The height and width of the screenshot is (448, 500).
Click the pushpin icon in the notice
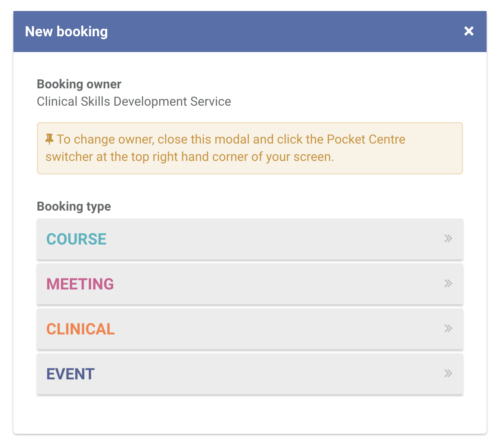point(49,139)
